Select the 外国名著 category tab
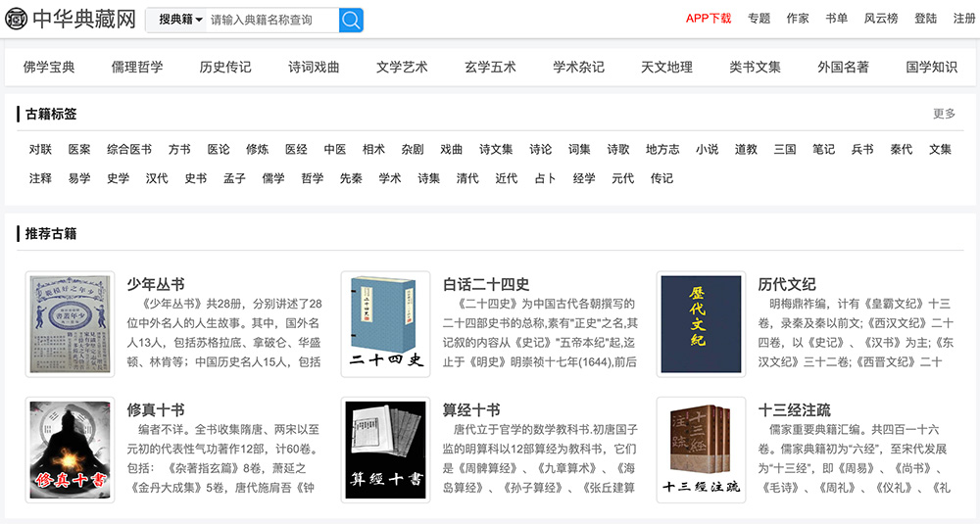Image resolution: width=980 pixels, height=524 pixels. [843, 67]
